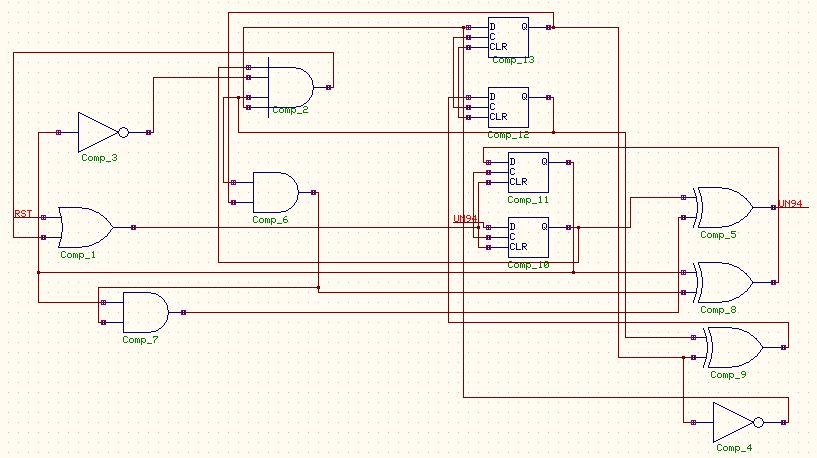Click the Comp_8 XOR output pin

tap(773, 282)
